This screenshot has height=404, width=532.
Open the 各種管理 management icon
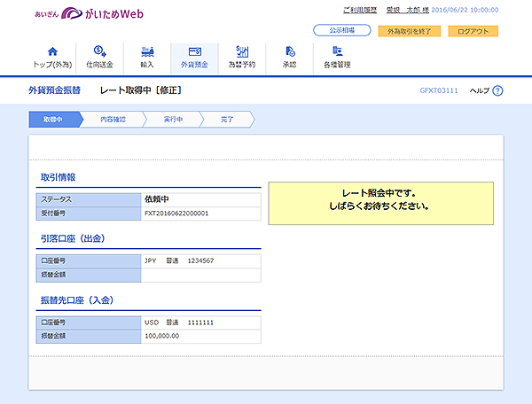point(337,51)
